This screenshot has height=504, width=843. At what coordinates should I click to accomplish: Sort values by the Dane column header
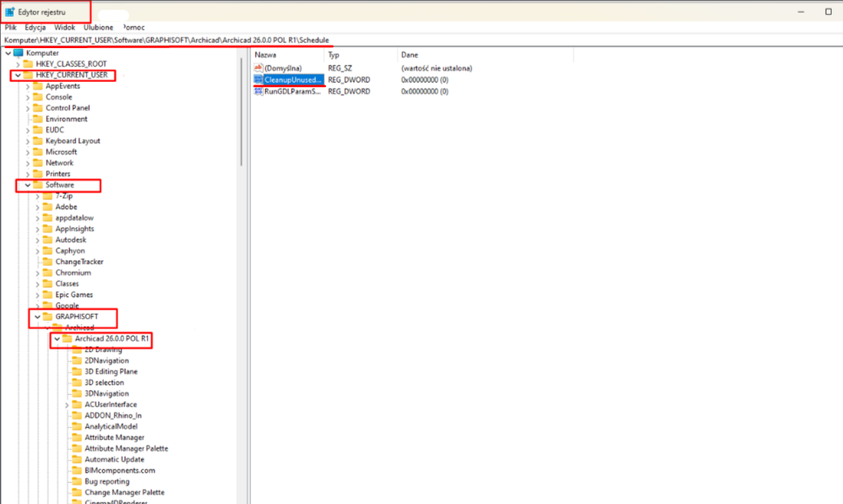(485, 55)
